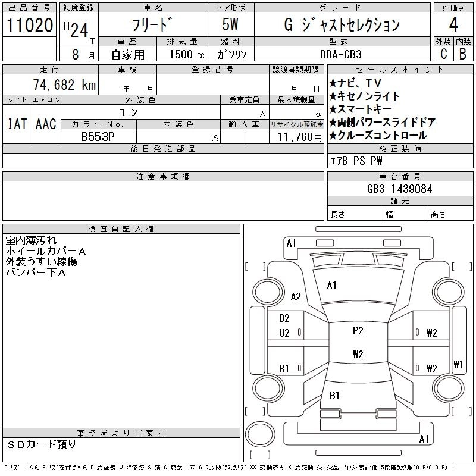Viewport: 476px width, 476px height.
Task: Select the model code DBA-GB3
Action: pyautogui.click(x=340, y=54)
